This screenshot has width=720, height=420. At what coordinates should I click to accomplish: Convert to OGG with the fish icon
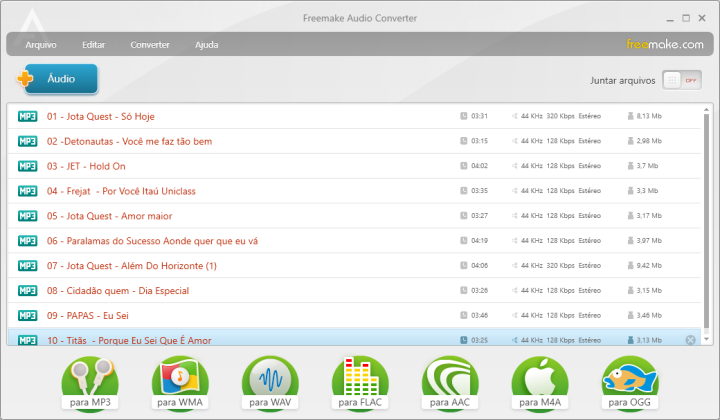pos(630,383)
